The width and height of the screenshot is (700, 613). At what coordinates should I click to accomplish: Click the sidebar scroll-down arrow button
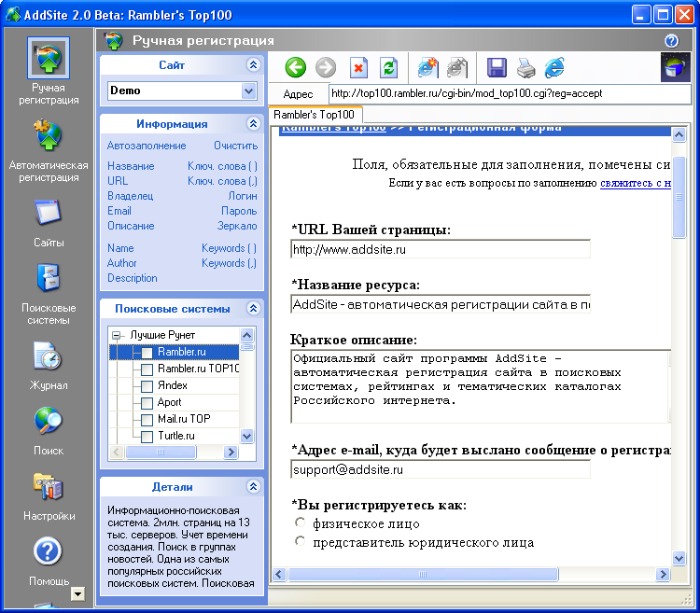coord(77,593)
